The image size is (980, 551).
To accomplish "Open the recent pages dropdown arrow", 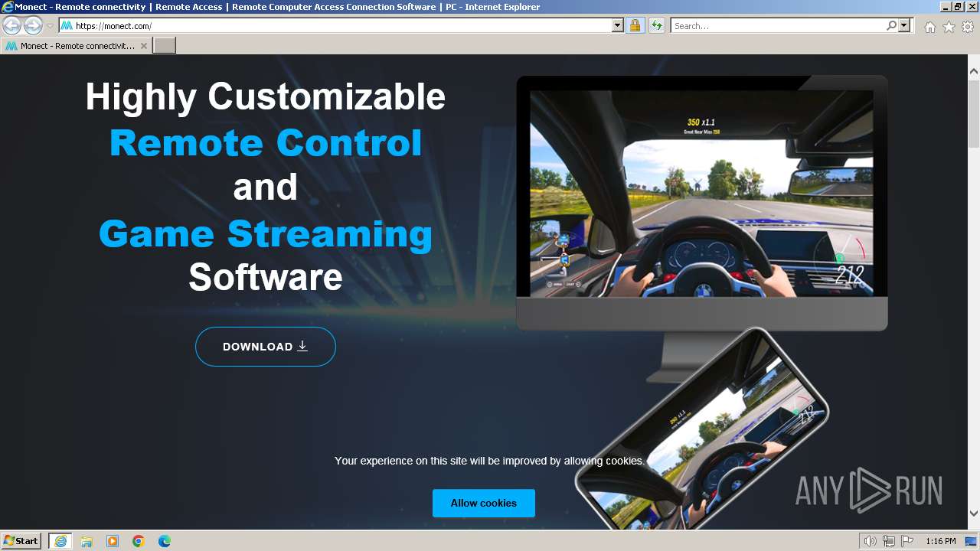I will click(x=50, y=26).
